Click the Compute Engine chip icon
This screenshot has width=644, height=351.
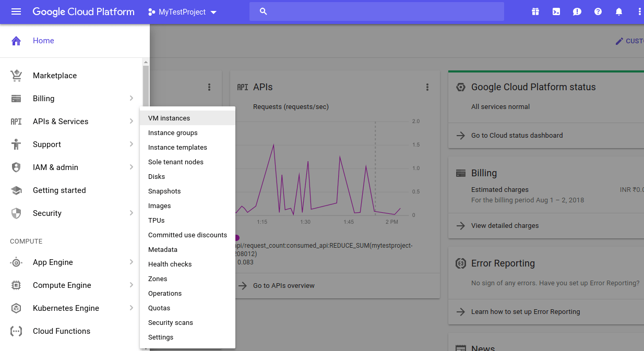coord(16,285)
